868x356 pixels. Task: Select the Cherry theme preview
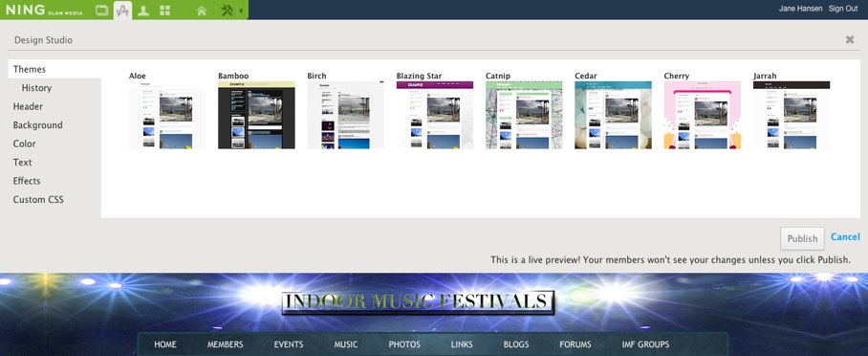703,115
